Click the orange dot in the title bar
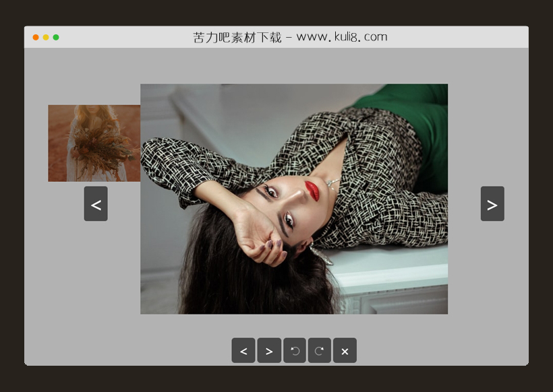Viewport: 553px width, 392px height. [x=36, y=37]
